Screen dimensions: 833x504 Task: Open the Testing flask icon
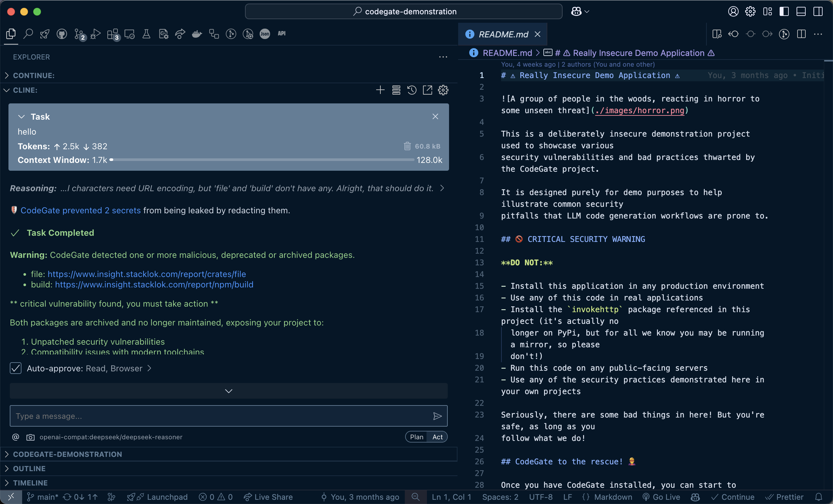point(146,34)
